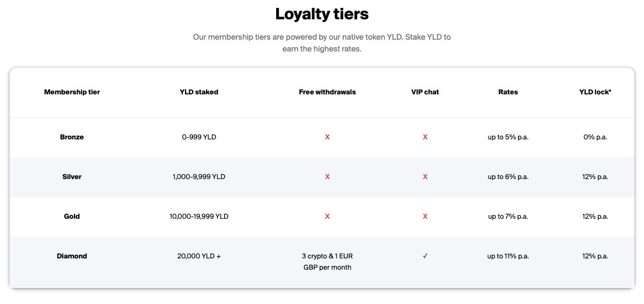Click the Loyalty tiers heading
This screenshot has width=644, height=304.
click(322, 14)
